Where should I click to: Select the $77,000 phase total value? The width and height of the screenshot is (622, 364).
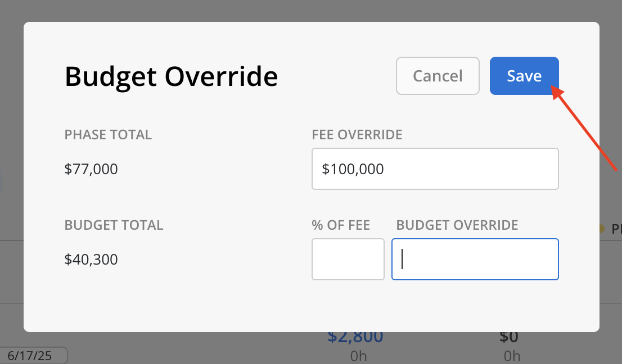pos(91,169)
